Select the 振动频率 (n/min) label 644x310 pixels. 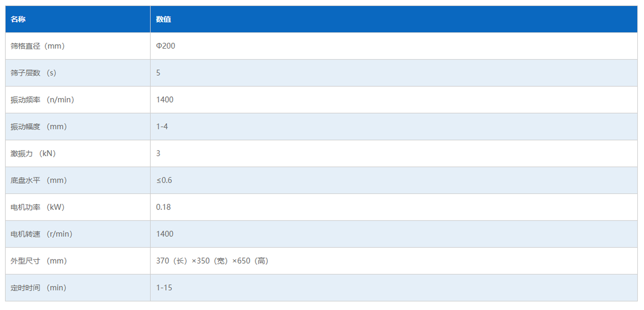tap(42, 100)
